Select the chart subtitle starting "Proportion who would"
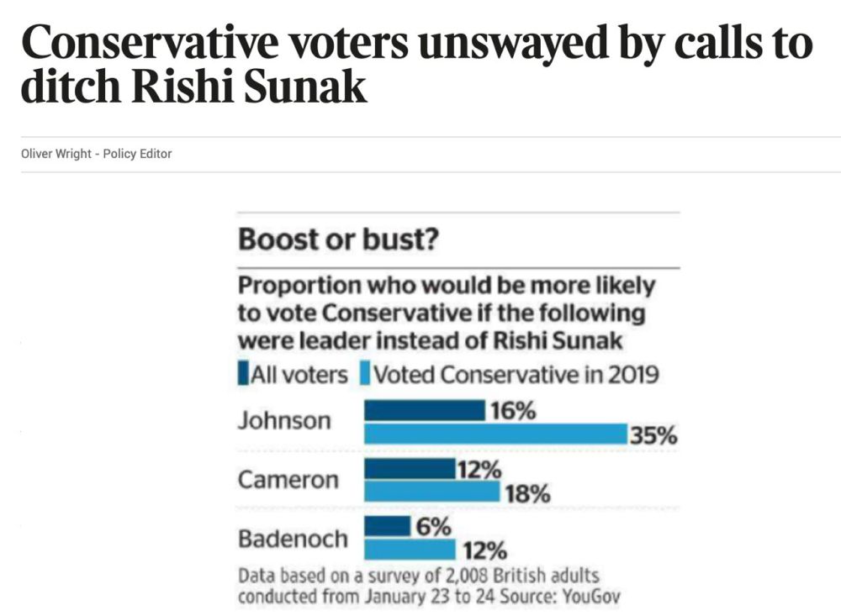The width and height of the screenshot is (841, 616). (446, 313)
